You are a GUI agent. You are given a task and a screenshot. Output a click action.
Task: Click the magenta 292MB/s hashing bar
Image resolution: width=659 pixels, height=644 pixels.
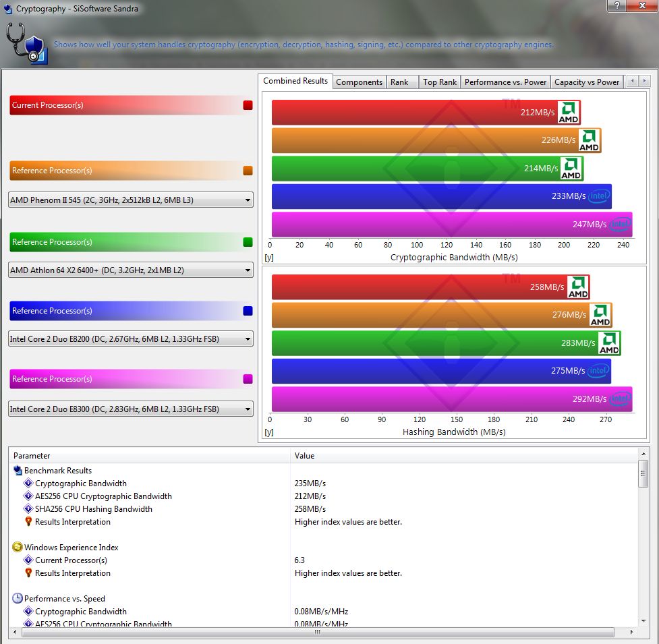(452, 399)
